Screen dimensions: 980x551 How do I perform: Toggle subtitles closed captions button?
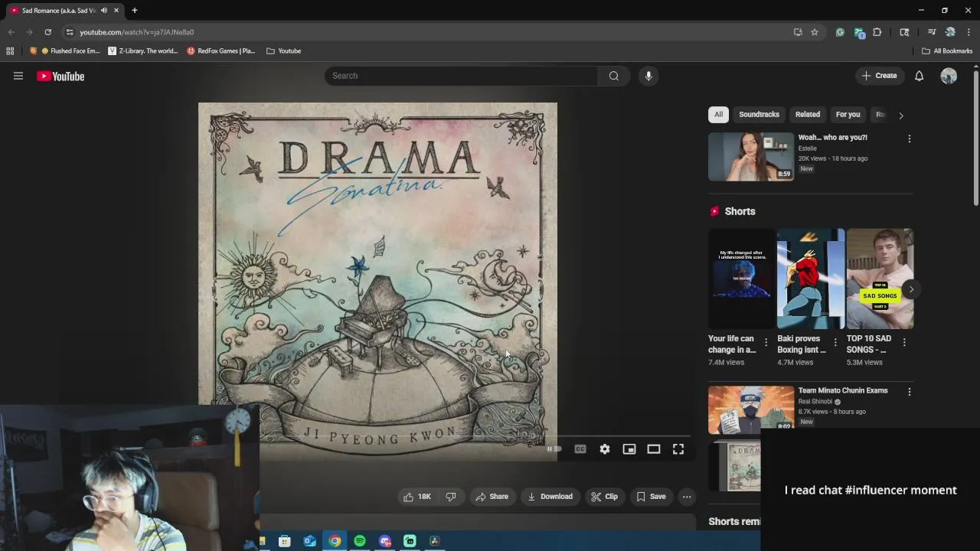(580, 449)
